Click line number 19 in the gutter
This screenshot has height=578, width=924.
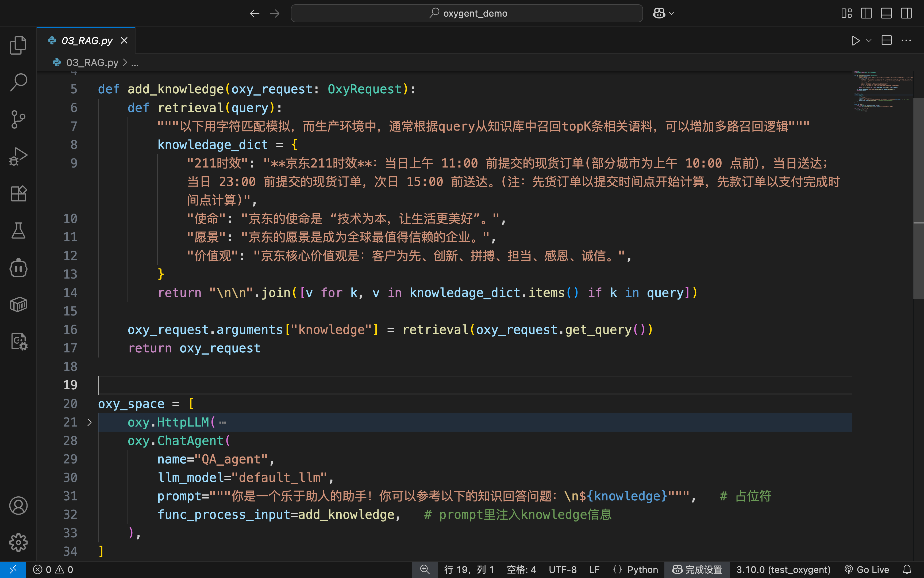[x=70, y=385]
